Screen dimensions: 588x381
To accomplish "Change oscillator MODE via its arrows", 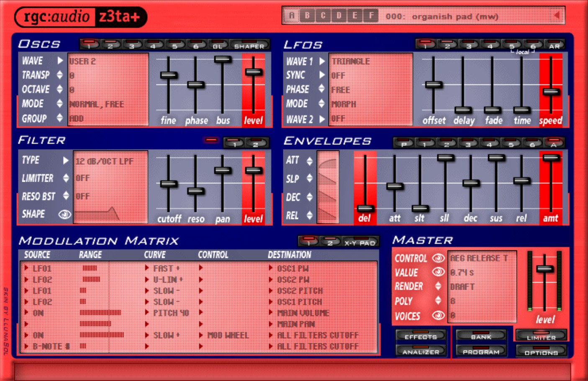I will (60, 103).
